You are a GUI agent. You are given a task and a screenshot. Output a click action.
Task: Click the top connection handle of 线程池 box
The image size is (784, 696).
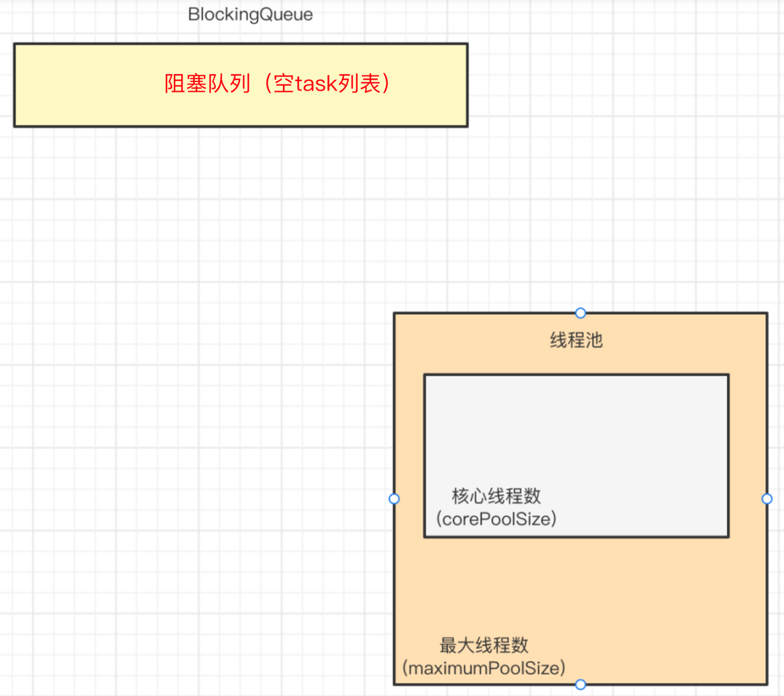(581, 313)
